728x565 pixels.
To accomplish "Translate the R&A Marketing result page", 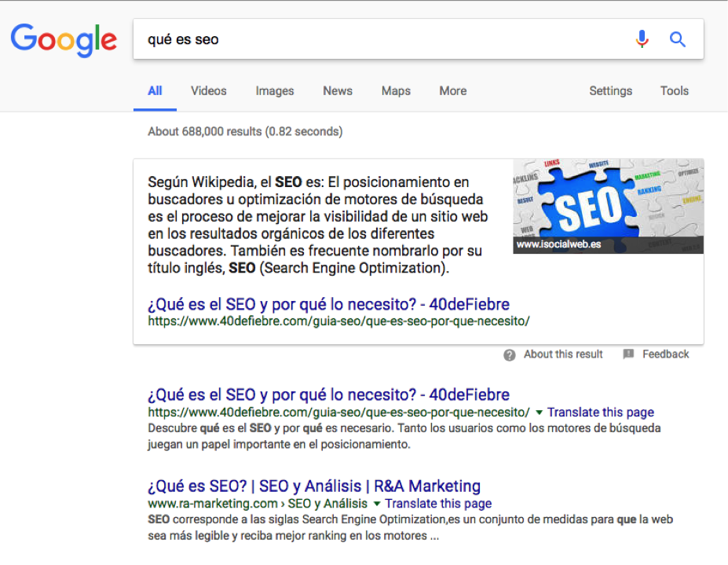I will click(438, 504).
